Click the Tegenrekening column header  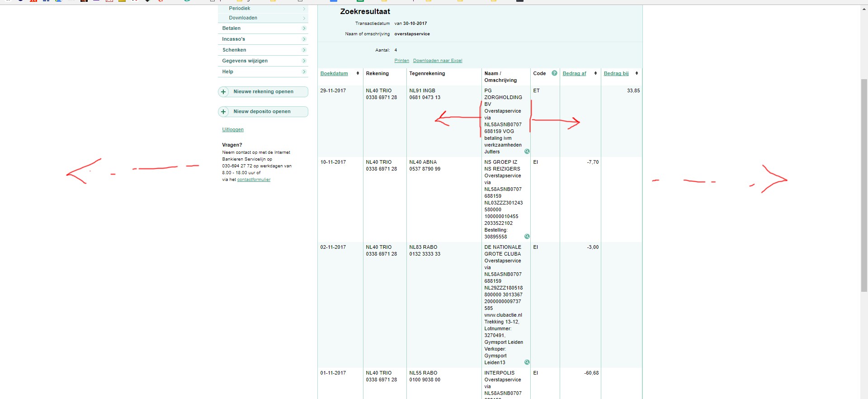[427, 73]
